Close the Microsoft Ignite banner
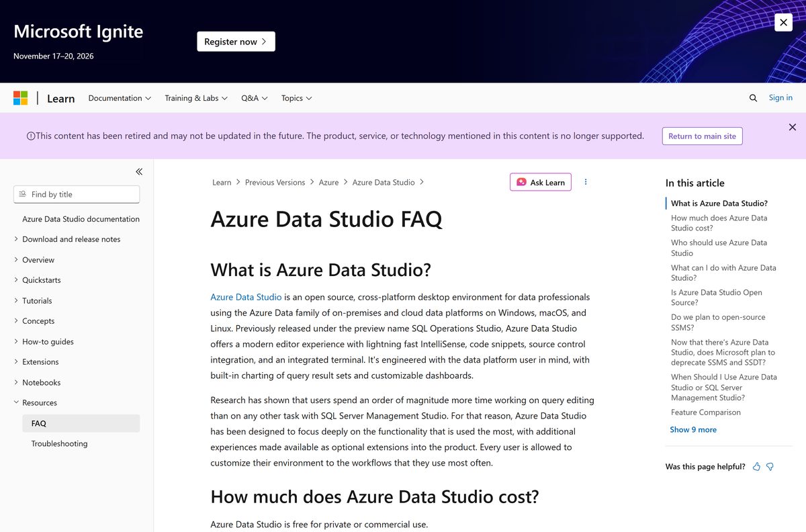The width and height of the screenshot is (806, 532). click(x=783, y=22)
